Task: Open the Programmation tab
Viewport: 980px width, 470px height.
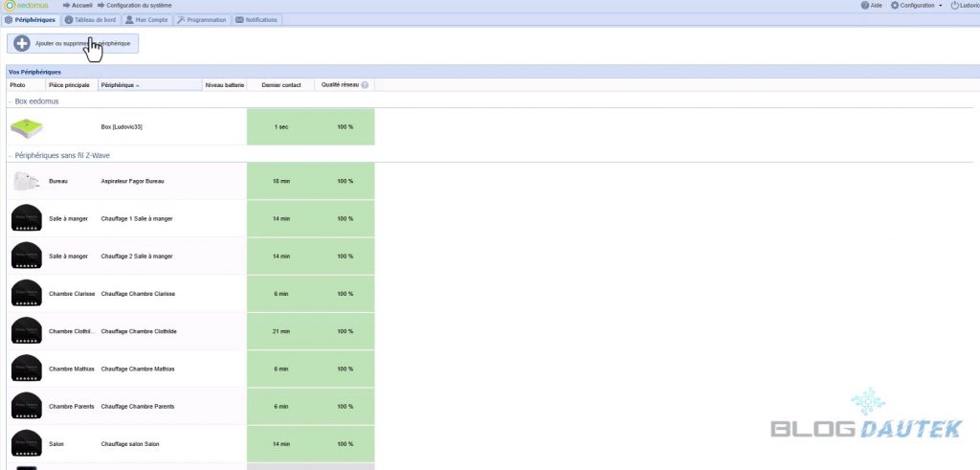Action: click(x=202, y=19)
